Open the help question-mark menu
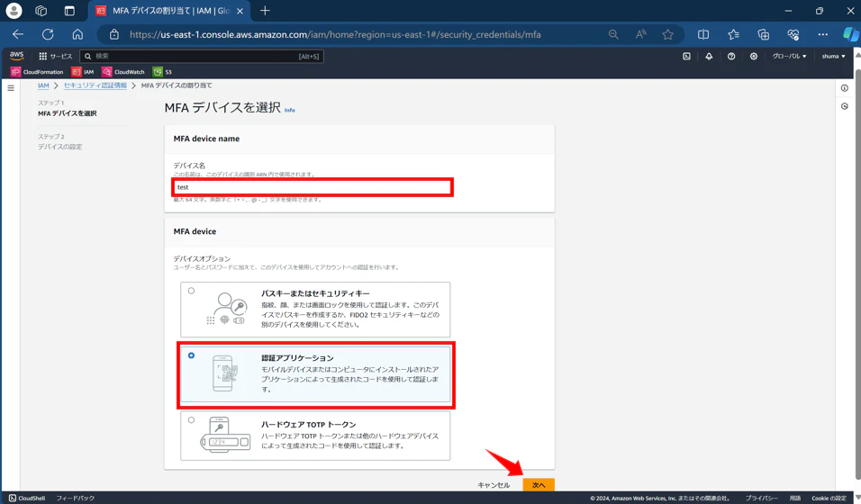 coord(731,56)
